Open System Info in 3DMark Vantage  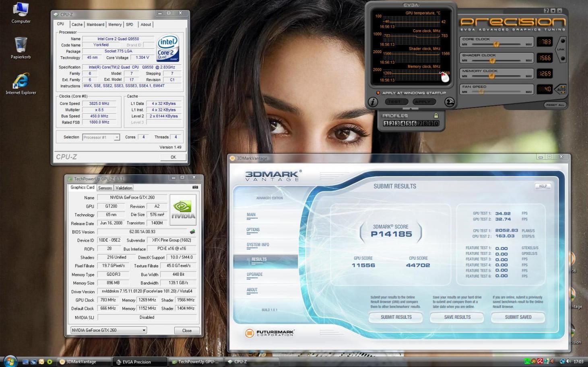pos(258,244)
